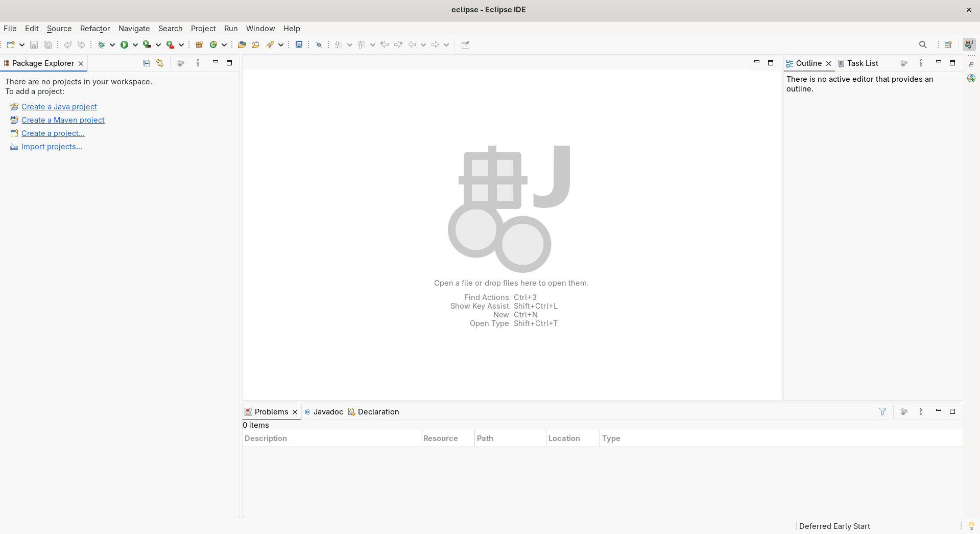Toggle Focus on Active Task in Package Explorer
This screenshot has height=534, width=980.
tap(181, 63)
